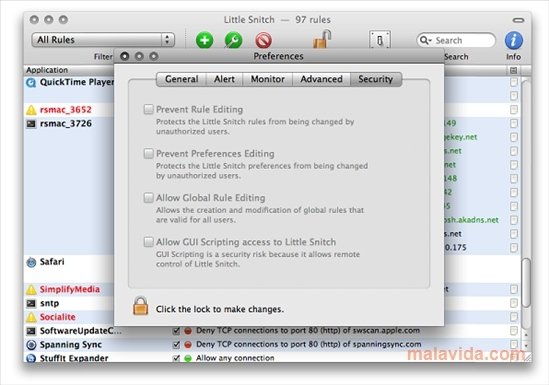This screenshot has width=549, height=385.
Task: Click the Safari compass icon
Action: point(31,262)
